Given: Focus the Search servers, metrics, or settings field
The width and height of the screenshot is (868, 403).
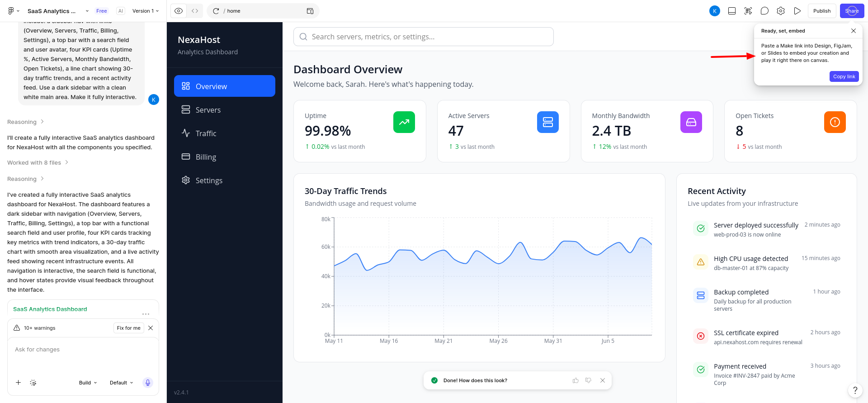Looking at the screenshot, I should 424,37.
